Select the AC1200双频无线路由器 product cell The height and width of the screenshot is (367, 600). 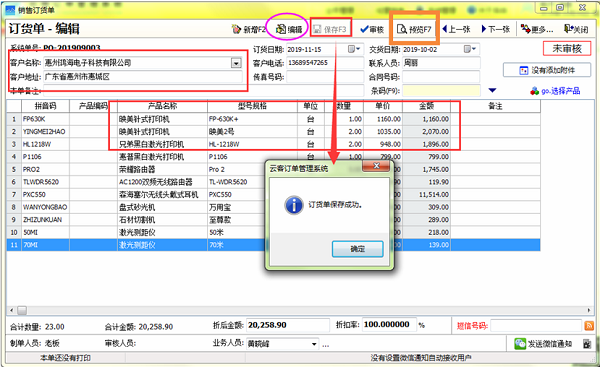click(x=162, y=182)
